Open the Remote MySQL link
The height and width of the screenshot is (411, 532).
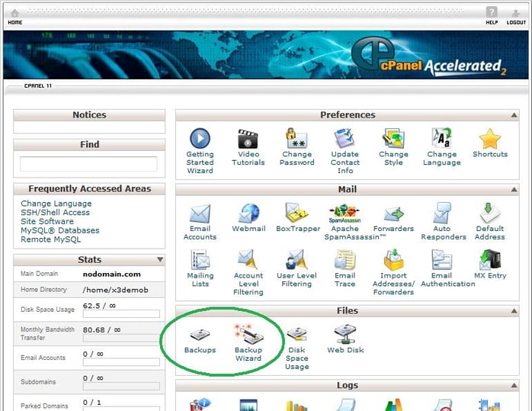pyautogui.click(x=51, y=239)
